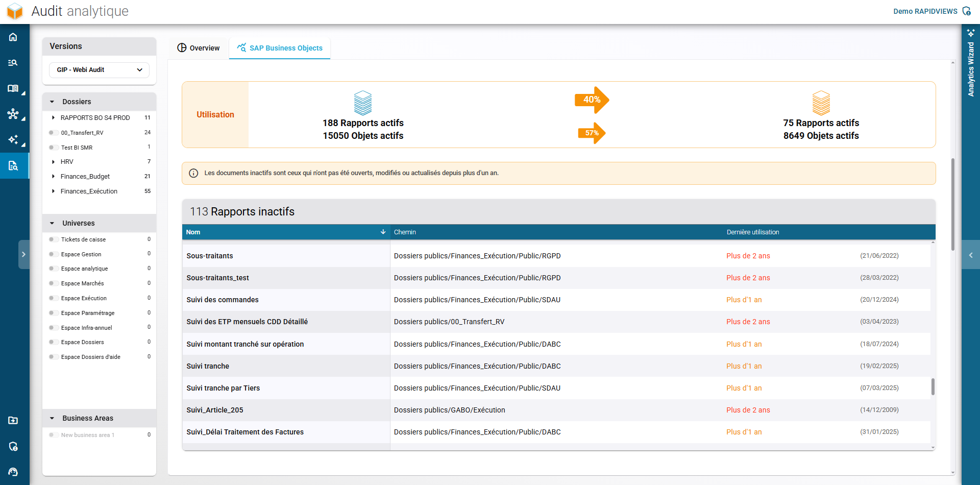980x485 pixels.
Task: Click the 40% usage arrow indicator
Action: [593, 100]
